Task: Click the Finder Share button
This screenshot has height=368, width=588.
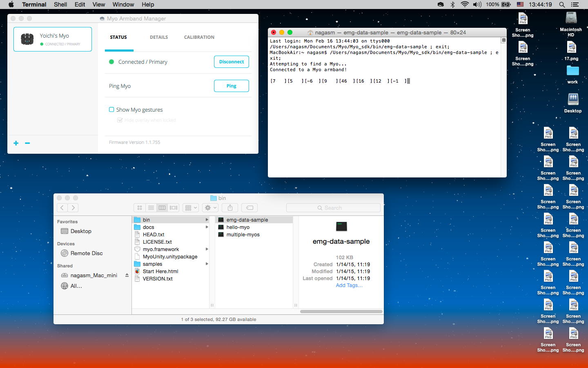Action: [230, 208]
